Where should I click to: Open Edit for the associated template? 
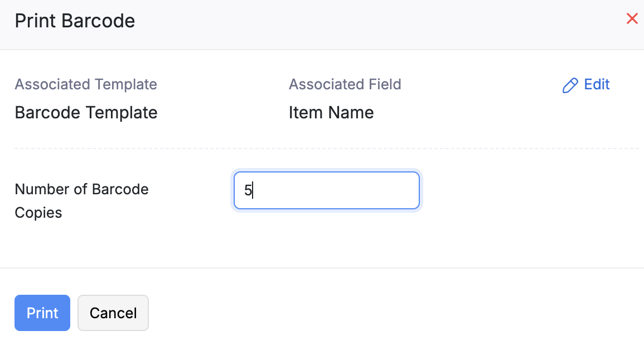[587, 85]
